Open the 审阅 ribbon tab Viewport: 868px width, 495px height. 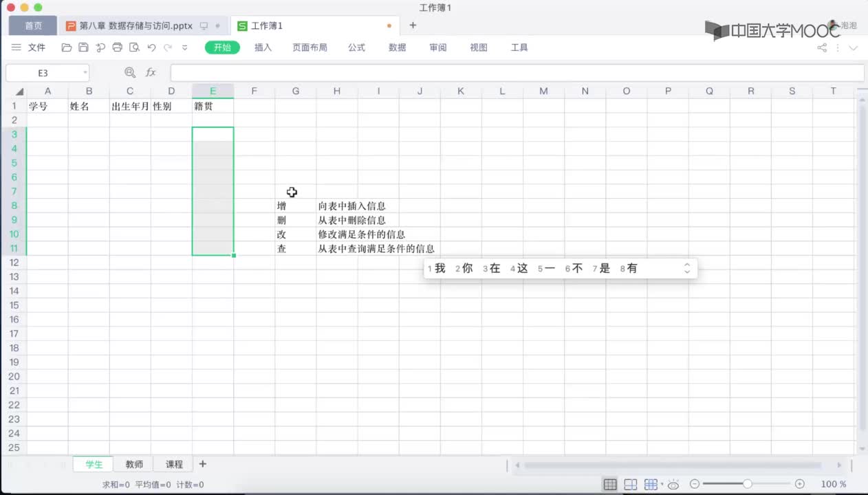click(438, 47)
